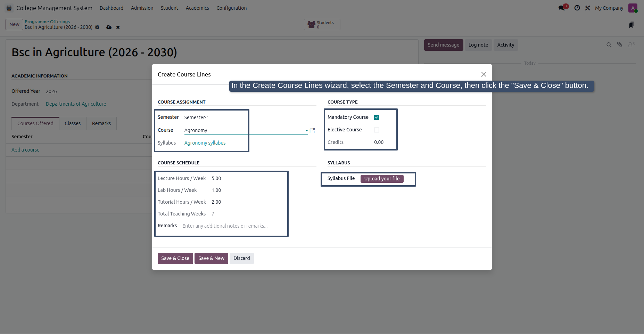
Task: Switch to the Classes tab
Action: pyautogui.click(x=73, y=123)
